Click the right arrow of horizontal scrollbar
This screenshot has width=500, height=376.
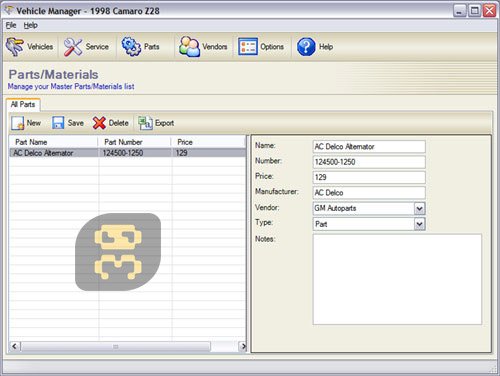coord(243,346)
